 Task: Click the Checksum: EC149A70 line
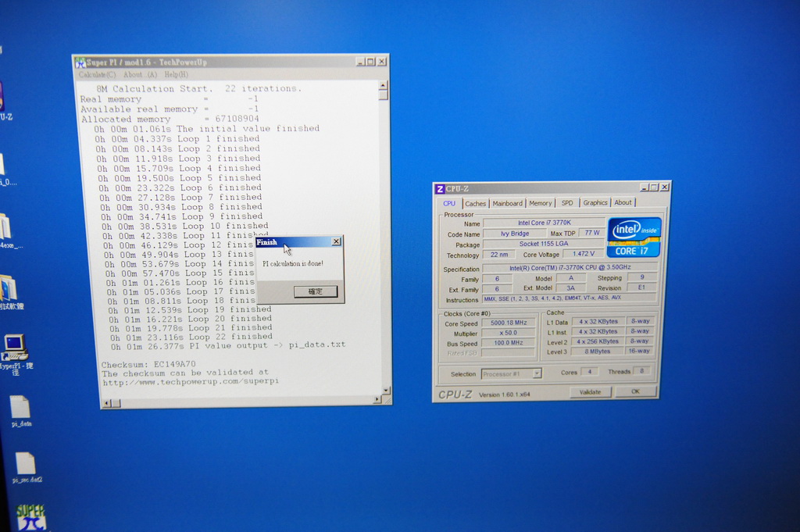click(x=148, y=364)
